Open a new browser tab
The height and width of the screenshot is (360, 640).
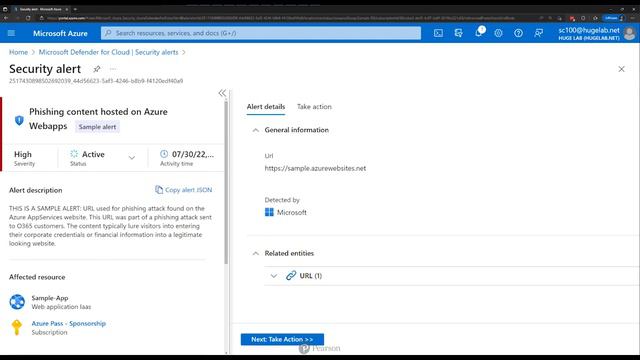(75, 9)
